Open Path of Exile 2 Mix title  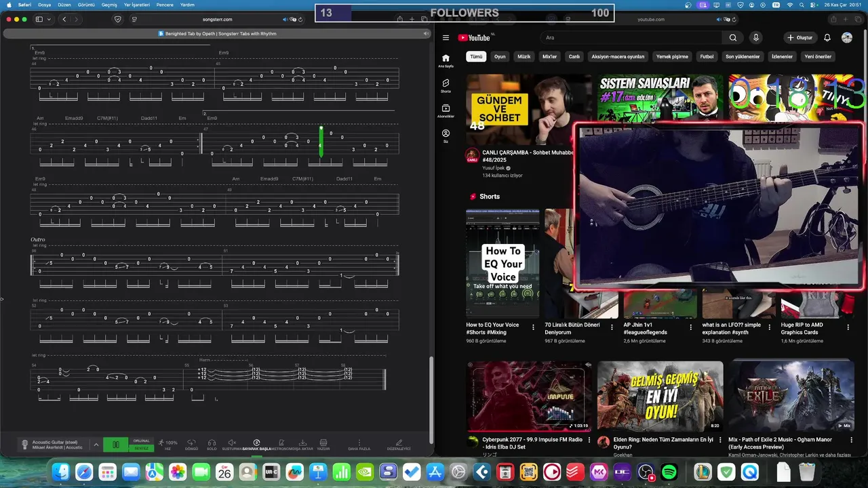point(780,443)
